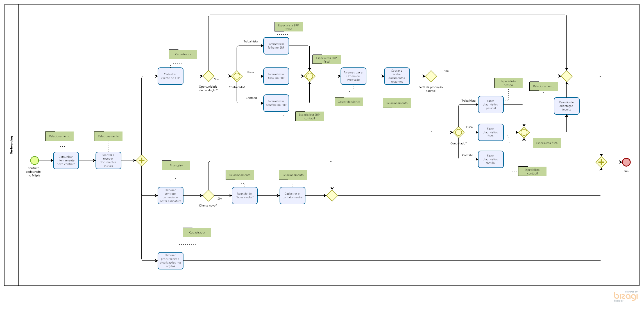Select Parametrizar contábil no ERP task

[276, 103]
